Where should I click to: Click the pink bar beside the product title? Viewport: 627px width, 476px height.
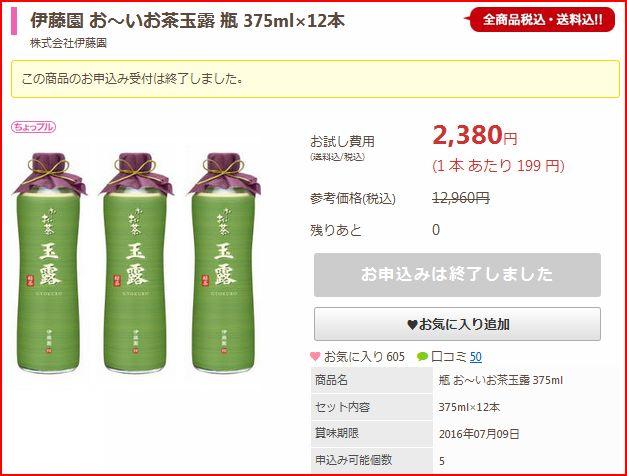[14, 21]
